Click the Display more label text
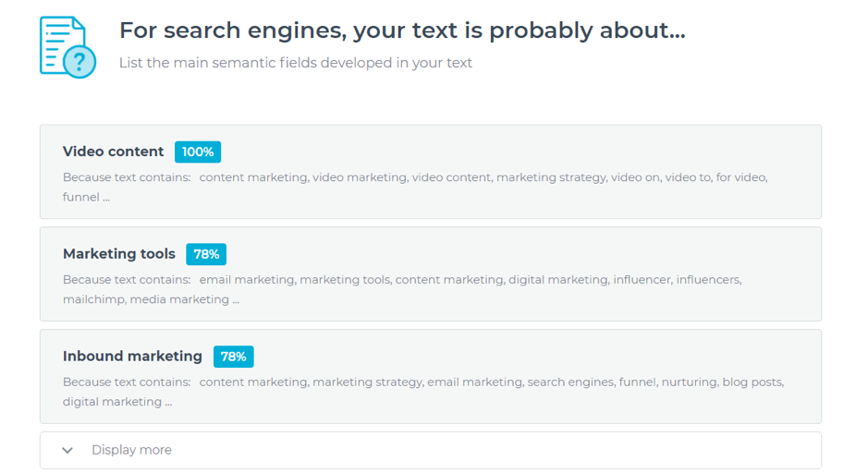Image resolution: width=868 pixels, height=473 pixels. click(x=132, y=450)
